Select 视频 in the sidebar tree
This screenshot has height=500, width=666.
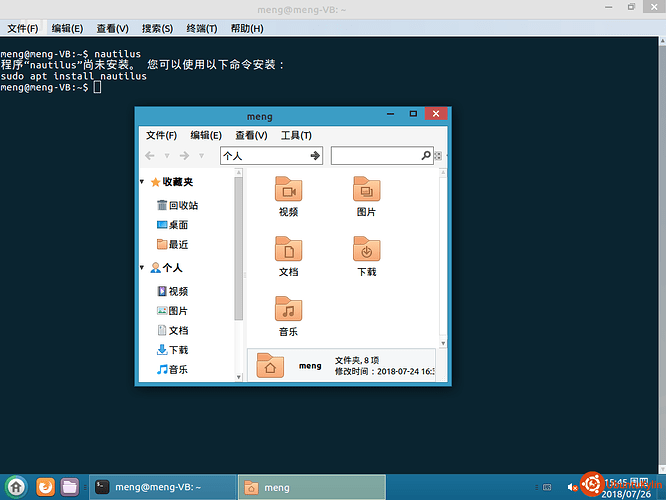[172, 291]
